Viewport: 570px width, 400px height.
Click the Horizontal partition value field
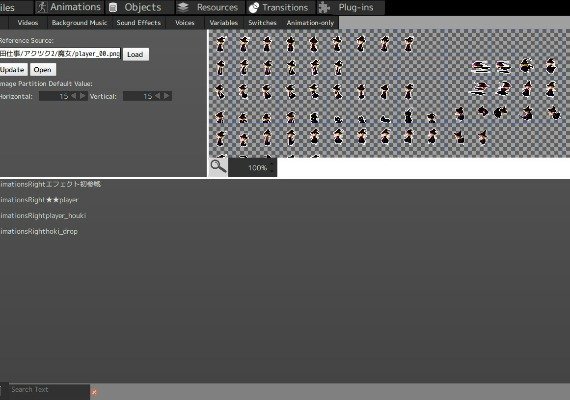point(54,96)
